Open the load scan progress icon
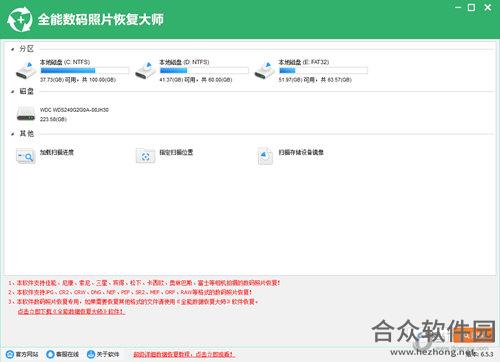Image resolution: width=500 pixels, height=362 pixels. [x=26, y=156]
